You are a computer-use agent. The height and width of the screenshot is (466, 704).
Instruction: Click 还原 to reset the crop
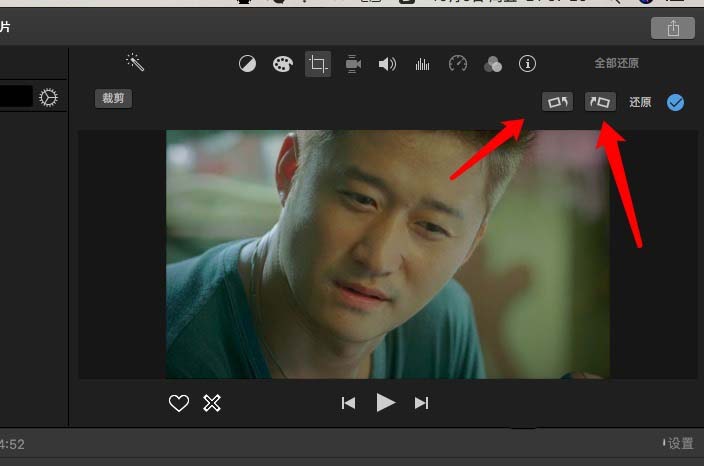(x=640, y=102)
